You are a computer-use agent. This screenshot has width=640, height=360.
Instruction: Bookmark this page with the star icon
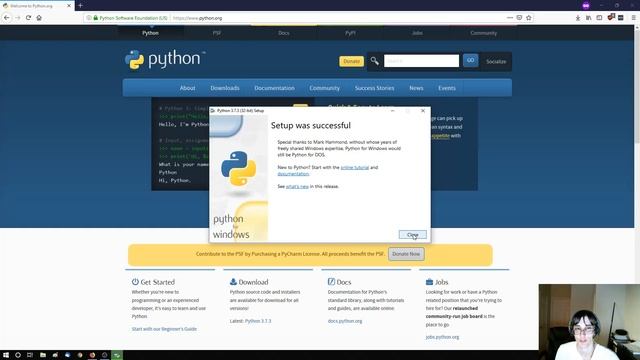click(x=529, y=18)
